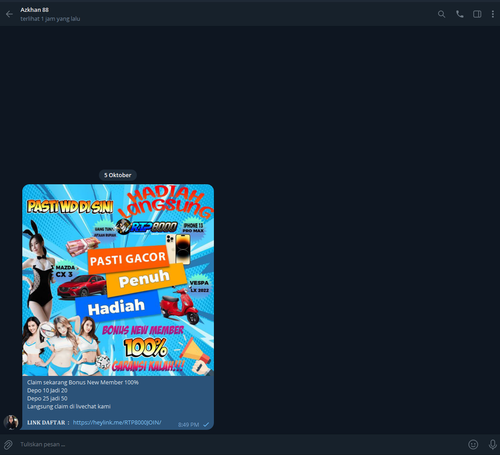Viewport: 500px width, 455px height.
Task: Select the "Langsung claim di livechat kami" line
Action: coord(69,406)
